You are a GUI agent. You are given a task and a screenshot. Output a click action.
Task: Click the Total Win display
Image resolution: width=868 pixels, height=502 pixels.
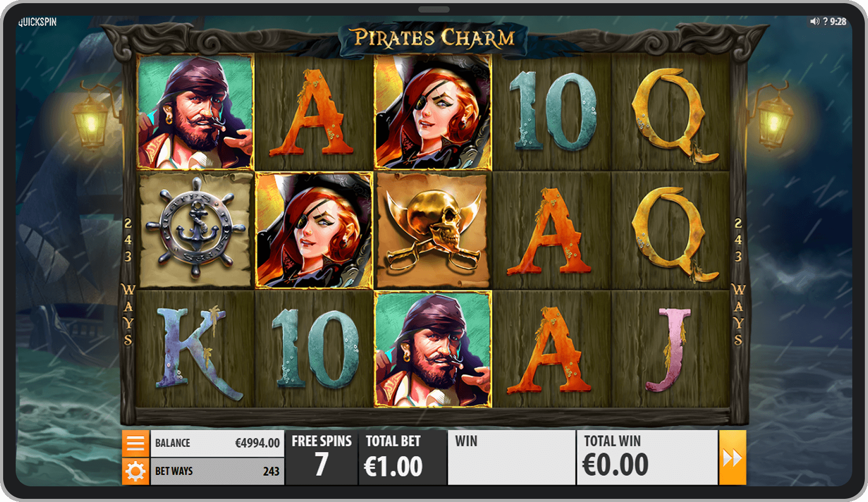pos(647,458)
